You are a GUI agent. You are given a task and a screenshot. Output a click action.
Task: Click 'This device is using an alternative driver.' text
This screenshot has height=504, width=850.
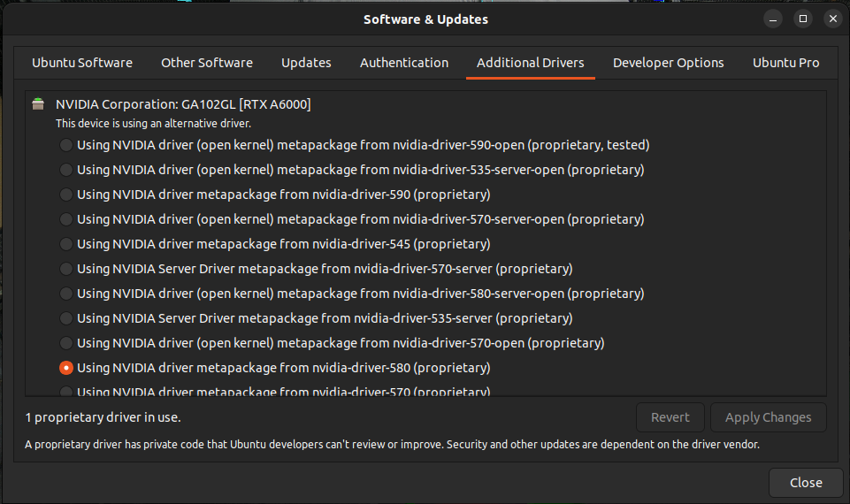(x=153, y=124)
